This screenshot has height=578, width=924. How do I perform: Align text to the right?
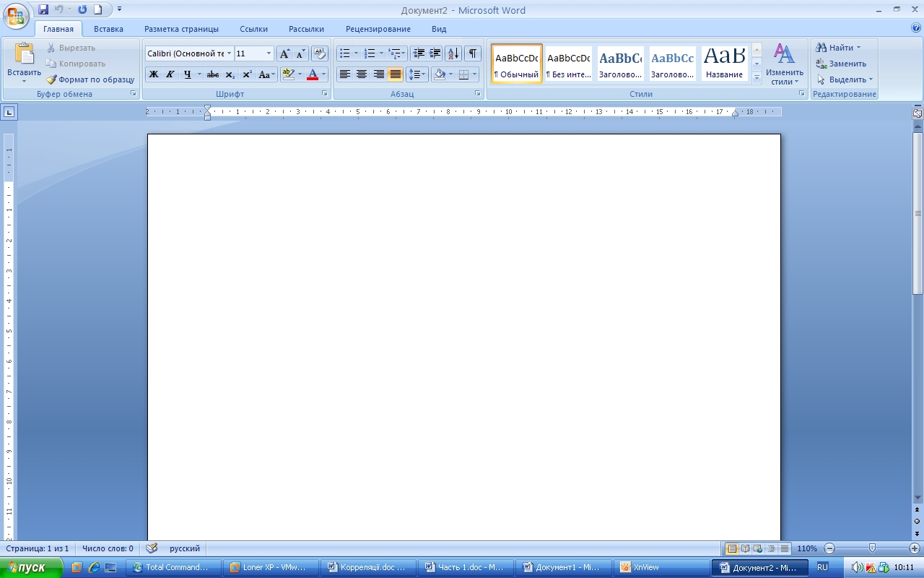(x=378, y=74)
